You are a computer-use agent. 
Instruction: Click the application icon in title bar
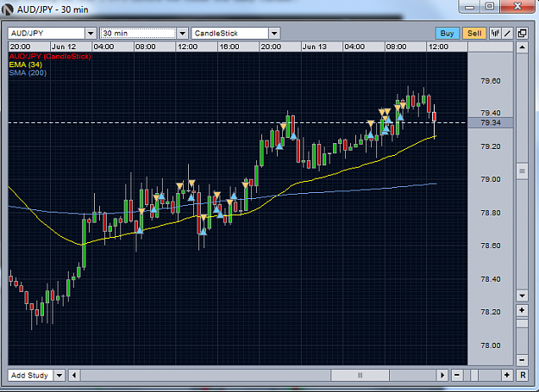point(7,9)
